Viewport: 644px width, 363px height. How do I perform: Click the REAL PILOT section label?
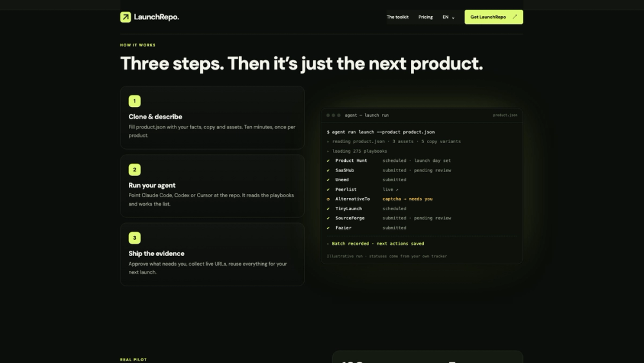133,360
